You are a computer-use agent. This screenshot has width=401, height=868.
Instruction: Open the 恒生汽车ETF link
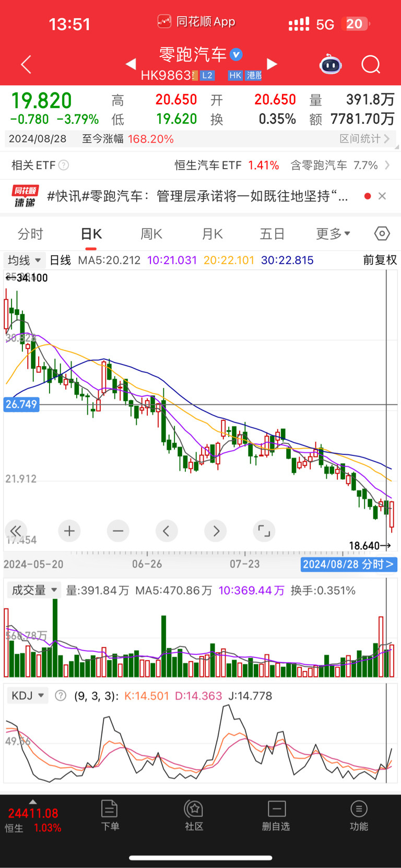pos(227,165)
